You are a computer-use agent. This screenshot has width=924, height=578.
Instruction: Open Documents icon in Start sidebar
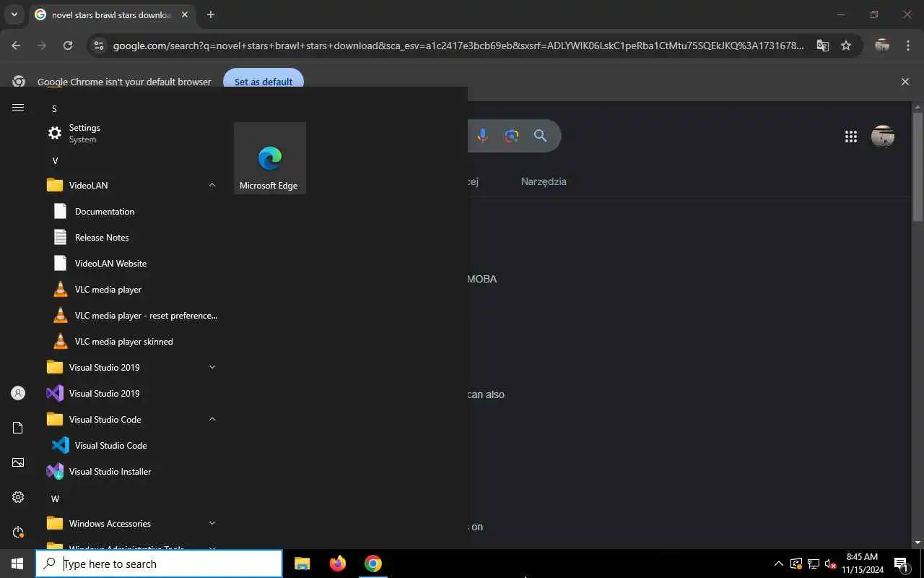pos(18,428)
